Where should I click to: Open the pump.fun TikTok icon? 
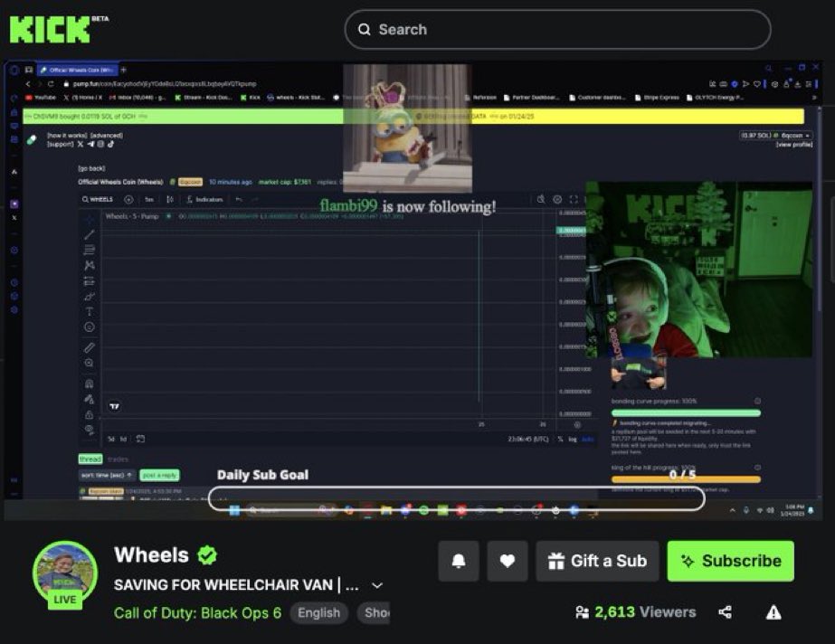(110, 144)
